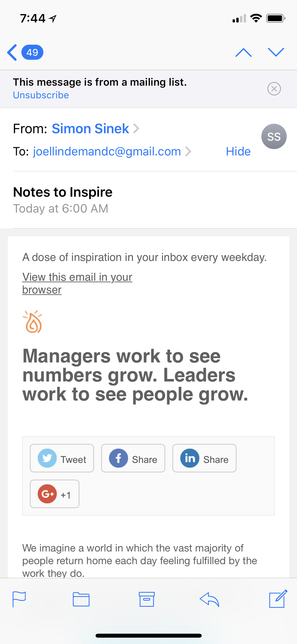Viewport: 297px width, 644px height.
Task: Tap the flag icon in bottom toolbar
Action: click(x=19, y=599)
